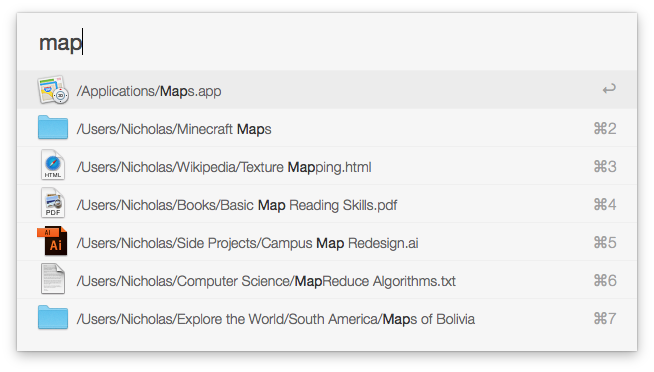
Task: Click the return arrow icon on the Maps.app row
Action: (609, 89)
